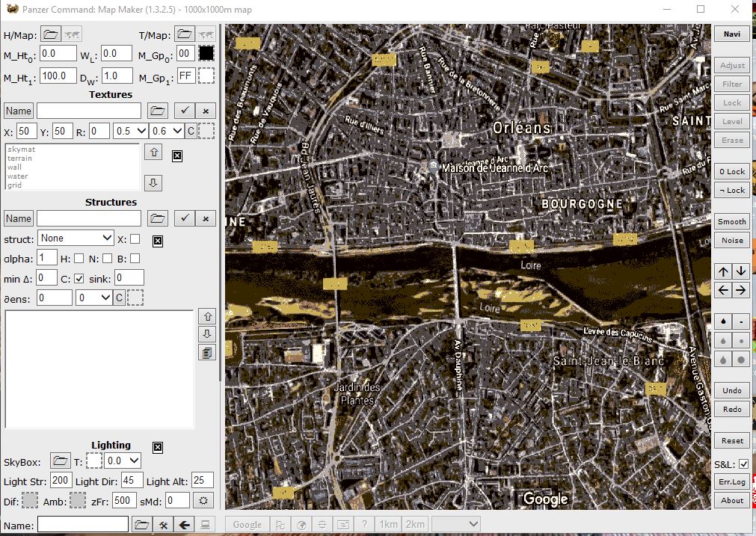Click the Navi button
This screenshot has height=536, width=756.
coord(732,34)
